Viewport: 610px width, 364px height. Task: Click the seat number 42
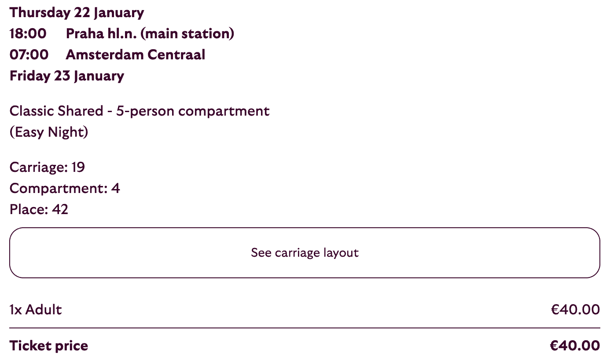[x=60, y=209]
